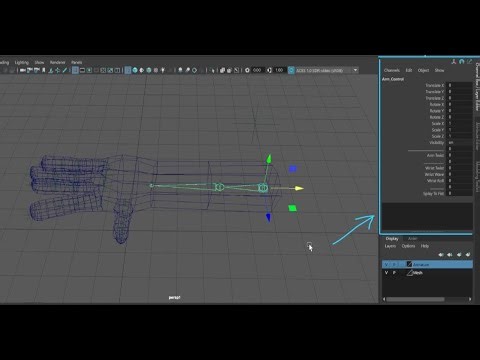Click the Grease Pencil icon
480x360 pixels.
tap(64, 70)
